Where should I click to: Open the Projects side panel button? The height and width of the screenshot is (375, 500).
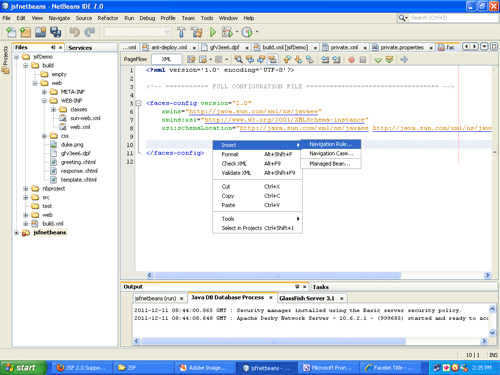tap(5, 59)
